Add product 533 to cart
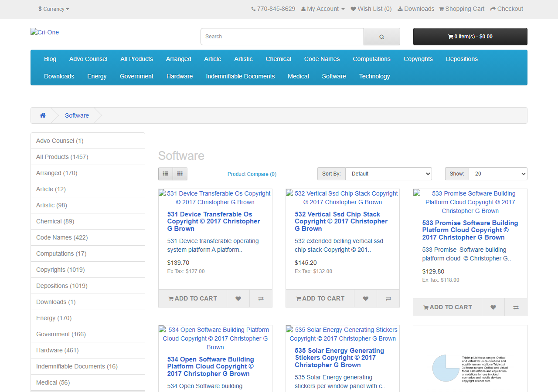Image resolution: width=558 pixels, height=392 pixels. 448,307
